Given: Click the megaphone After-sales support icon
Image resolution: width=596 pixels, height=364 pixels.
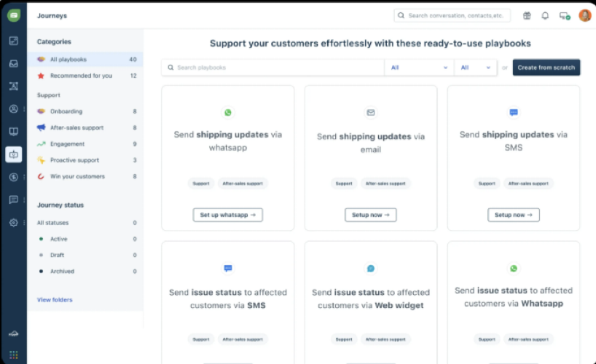Looking at the screenshot, I should (x=41, y=127).
